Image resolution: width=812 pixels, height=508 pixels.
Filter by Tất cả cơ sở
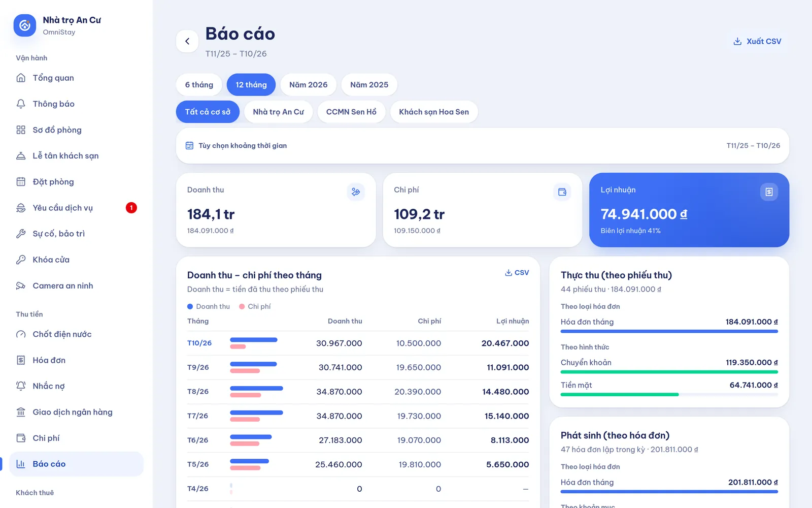(x=208, y=112)
